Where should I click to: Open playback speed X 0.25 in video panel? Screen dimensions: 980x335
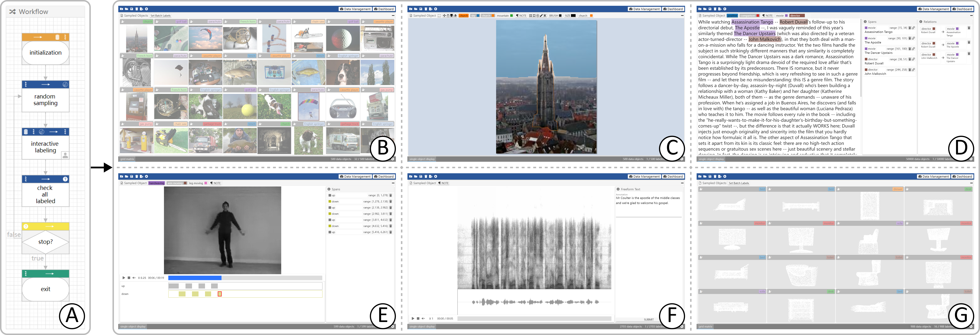[142, 278]
